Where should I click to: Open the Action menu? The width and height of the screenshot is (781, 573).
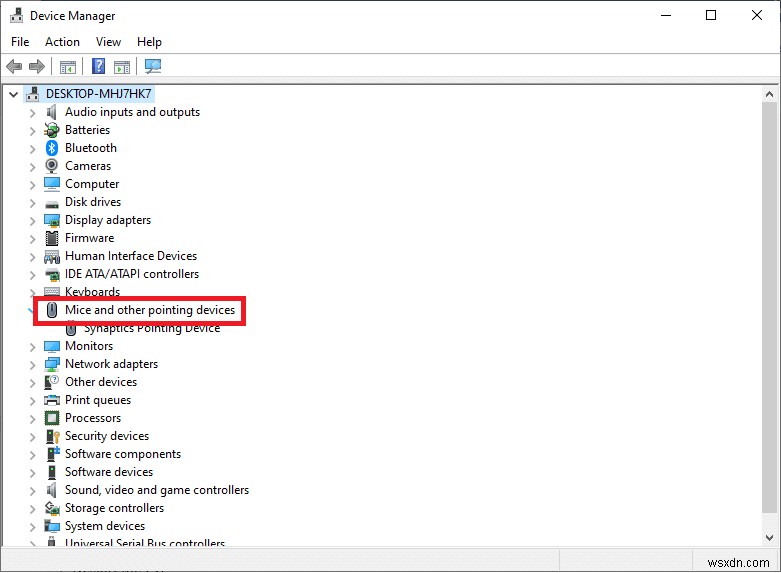tap(62, 42)
